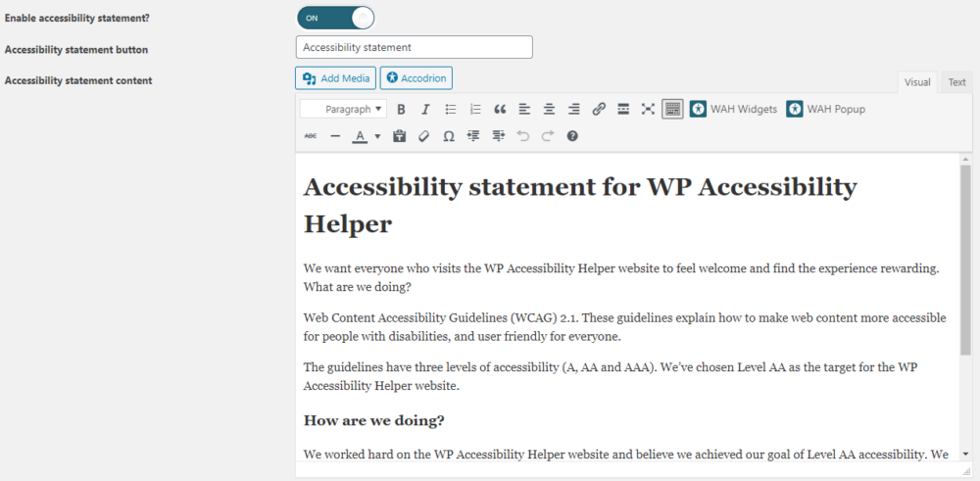980x481 pixels.
Task: Expand the text color picker arrow
Action: tap(377, 136)
